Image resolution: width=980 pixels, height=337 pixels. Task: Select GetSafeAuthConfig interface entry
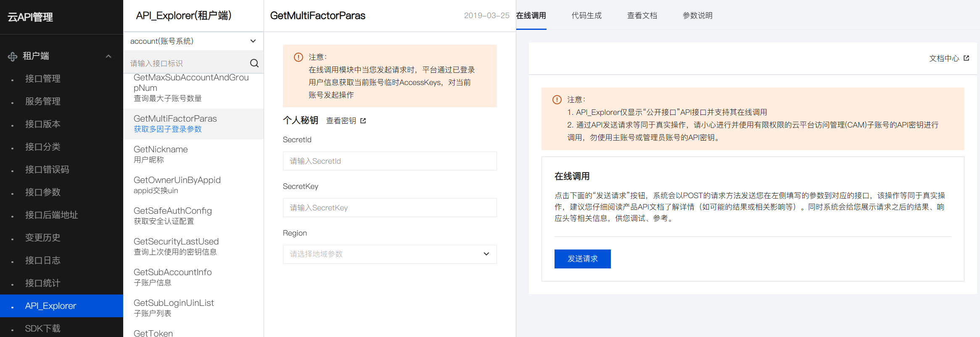point(172,215)
